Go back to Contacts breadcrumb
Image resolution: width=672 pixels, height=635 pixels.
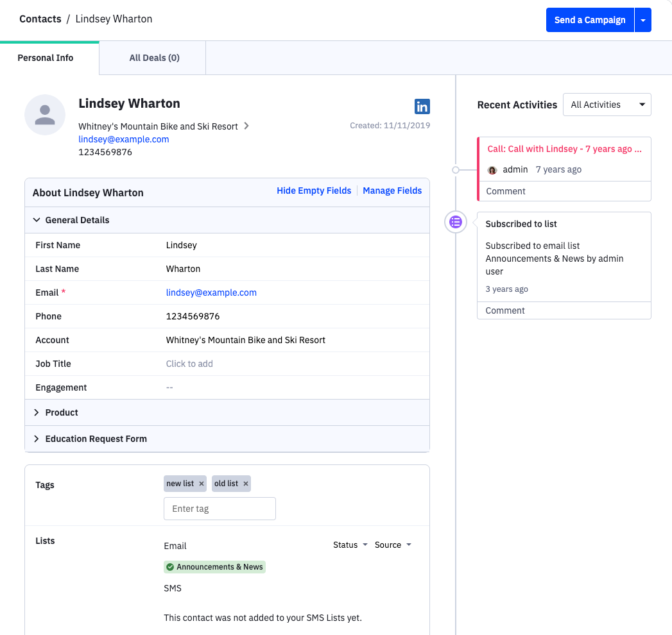pos(40,19)
